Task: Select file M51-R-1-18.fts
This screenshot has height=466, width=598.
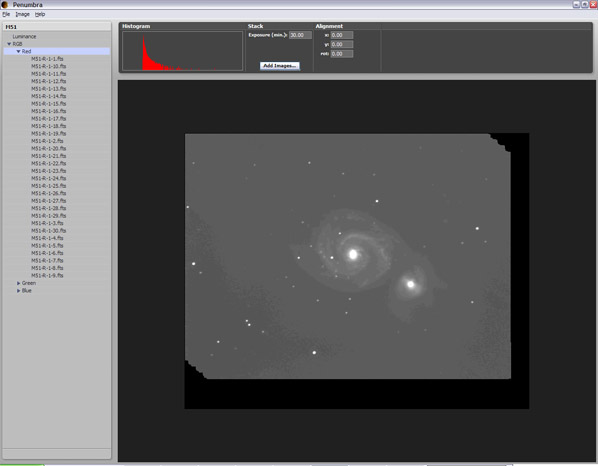Action: point(48,126)
